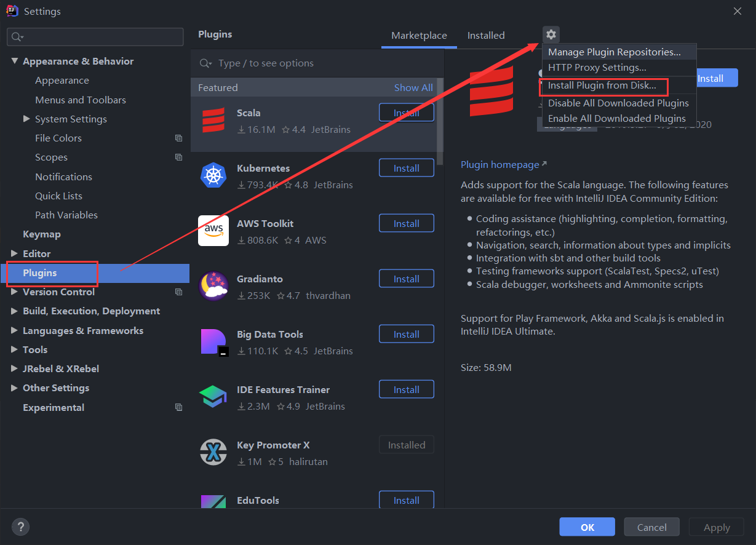
Task: Open the plugins gear settings icon
Action: (551, 34)
